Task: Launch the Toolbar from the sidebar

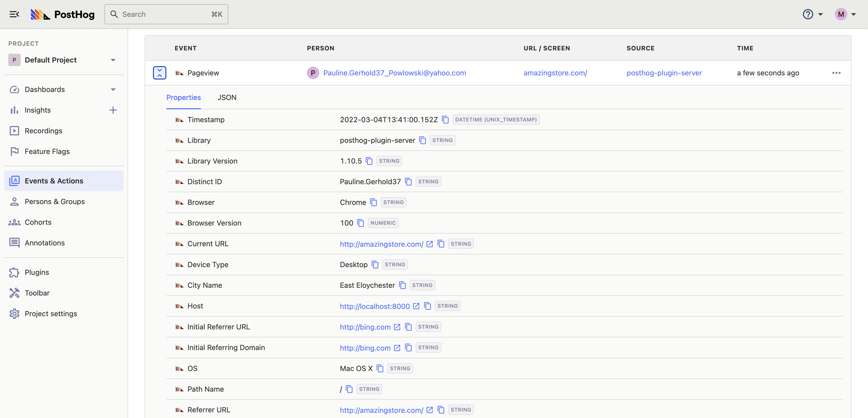Action: (x=37, y=293)
